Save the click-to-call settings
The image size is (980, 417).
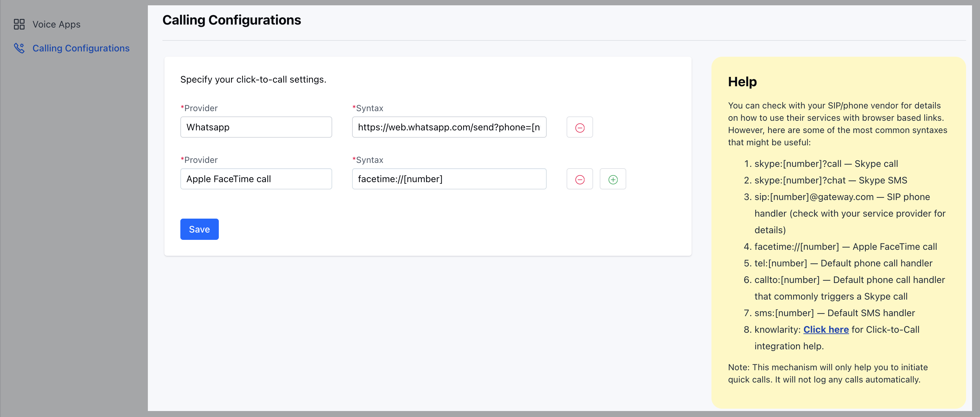(x=199, y=229)
